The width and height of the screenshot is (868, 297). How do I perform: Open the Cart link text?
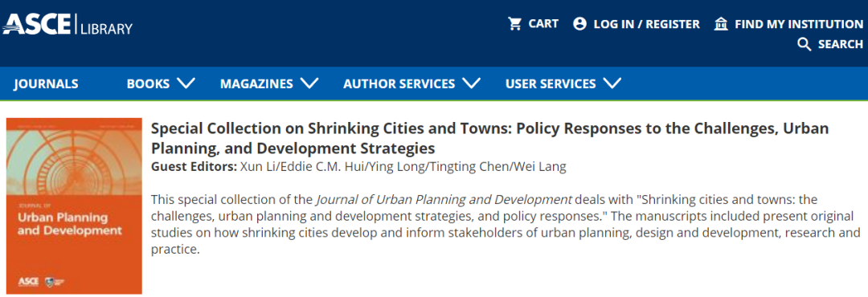543,24
